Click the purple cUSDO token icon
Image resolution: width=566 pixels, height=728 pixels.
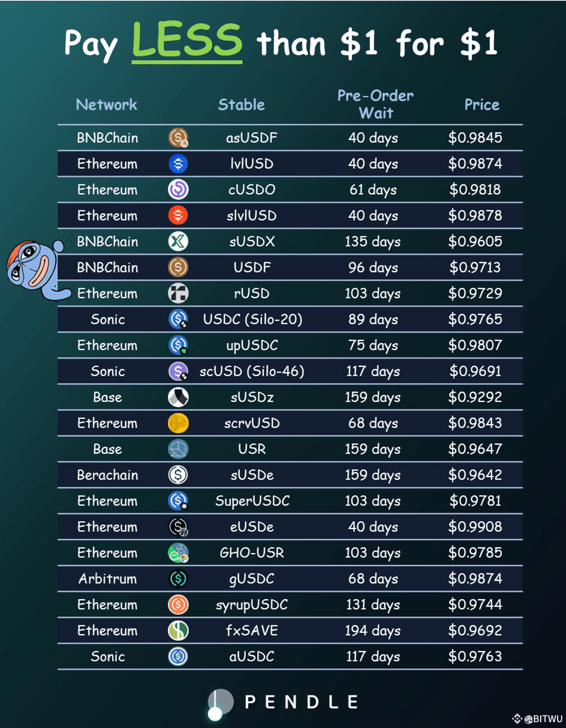click(178, 190)
